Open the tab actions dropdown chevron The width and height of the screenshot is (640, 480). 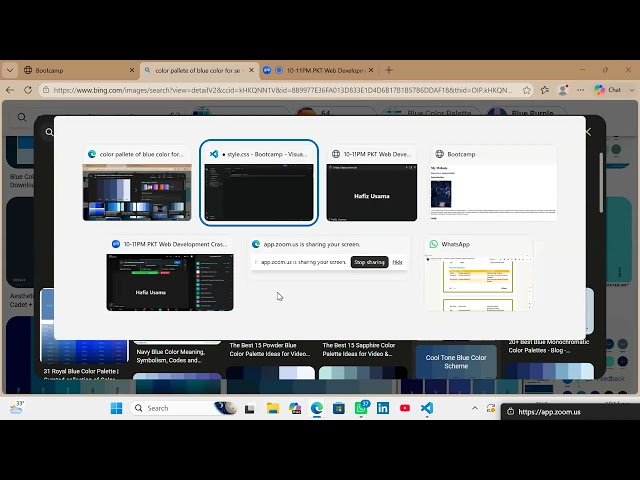coord(10,70)
